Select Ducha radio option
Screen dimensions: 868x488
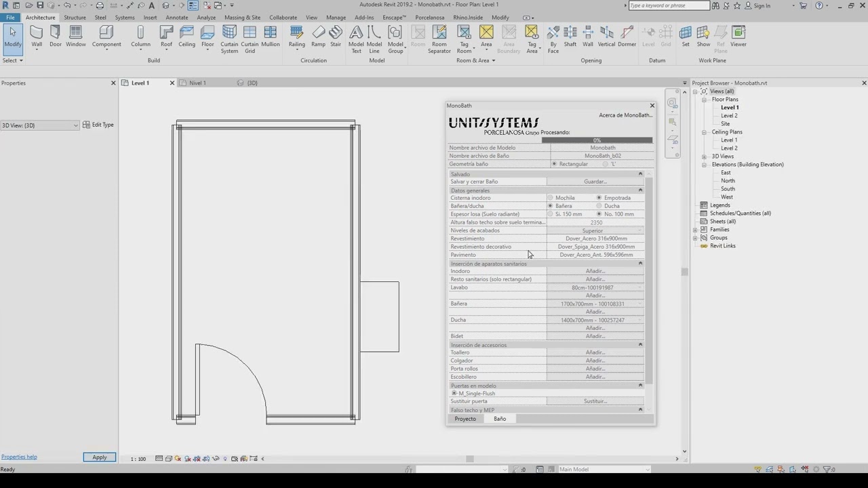point(599,206)
